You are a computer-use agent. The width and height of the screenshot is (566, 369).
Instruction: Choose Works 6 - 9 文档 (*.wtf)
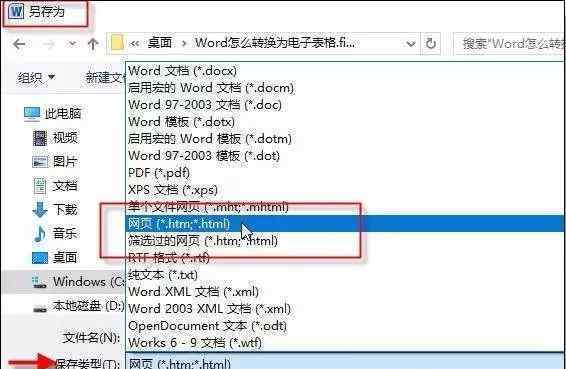[345, 343]
